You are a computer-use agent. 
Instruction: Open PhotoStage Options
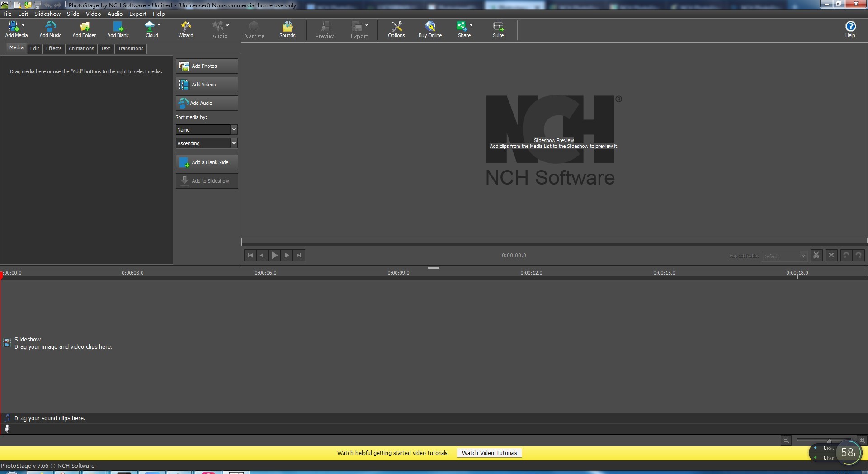pyautogui.click(x=396, y=29)
